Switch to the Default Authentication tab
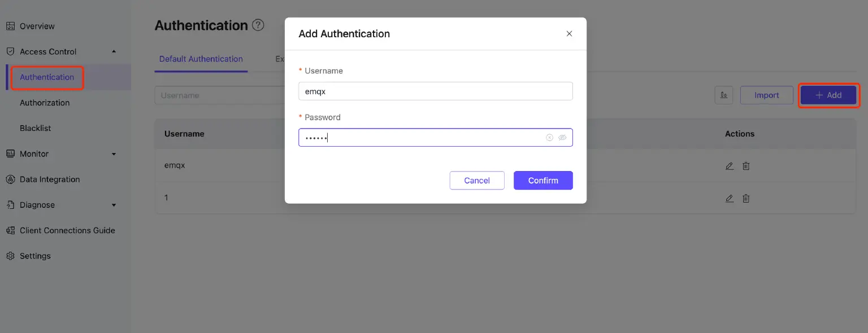 tap(201, 59)
